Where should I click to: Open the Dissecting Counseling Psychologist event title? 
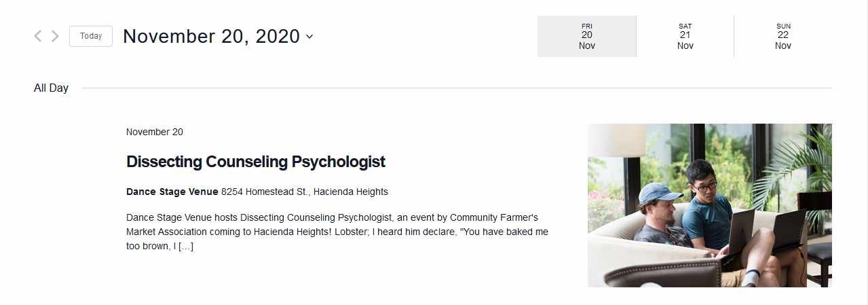256,162
